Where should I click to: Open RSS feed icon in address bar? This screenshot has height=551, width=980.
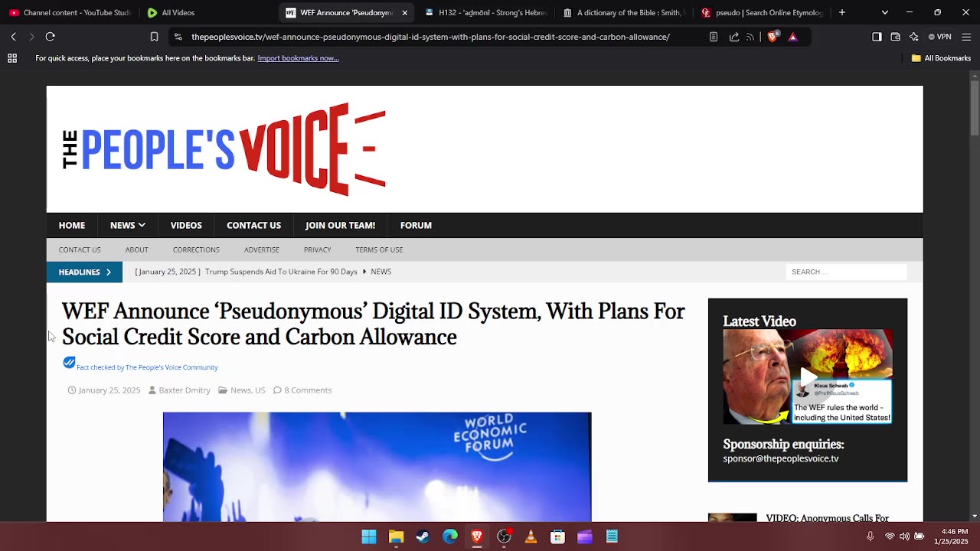point(750,37)
